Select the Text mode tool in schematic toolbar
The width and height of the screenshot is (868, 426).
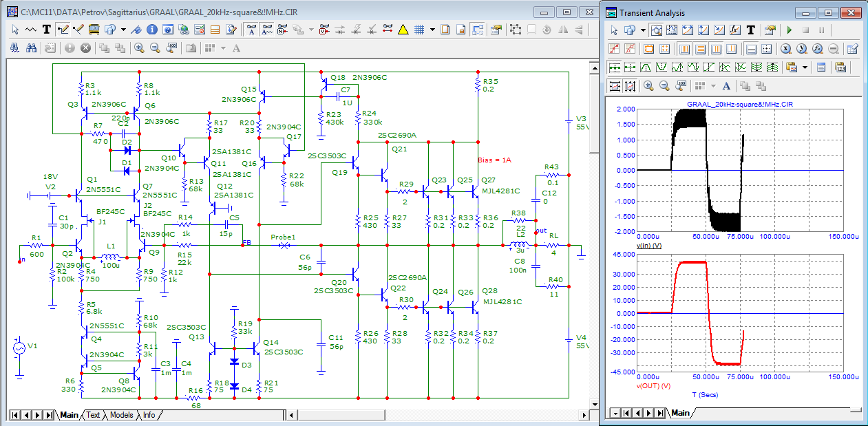(47, 30)
